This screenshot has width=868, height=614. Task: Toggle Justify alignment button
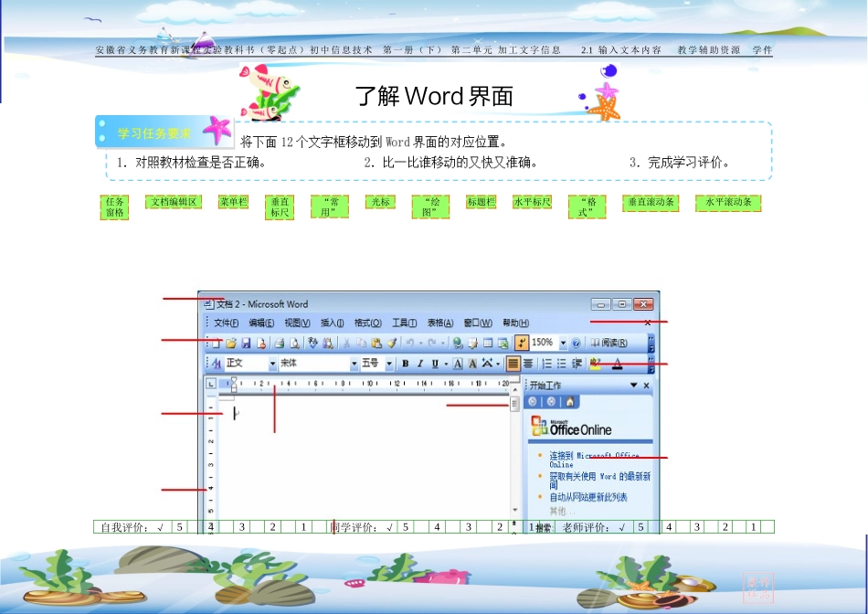[513, 364]
